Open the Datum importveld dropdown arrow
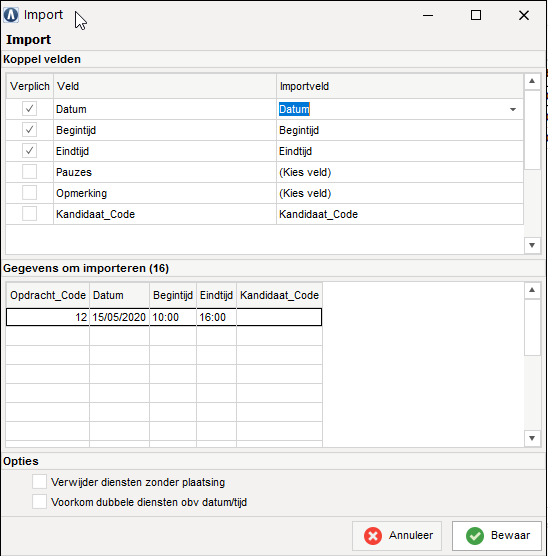Image resolution: width=548 pixels, height=556 pixels. (x=513, y=109)
